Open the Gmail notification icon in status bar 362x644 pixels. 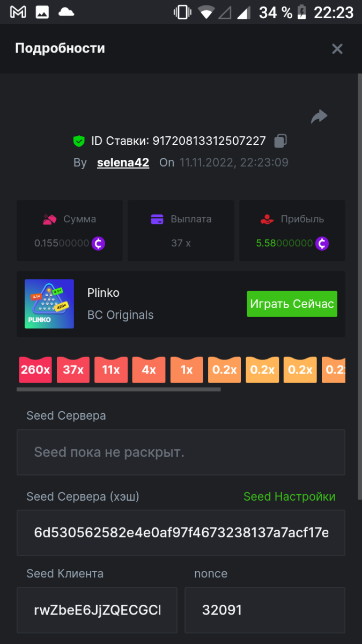[18, 12]
